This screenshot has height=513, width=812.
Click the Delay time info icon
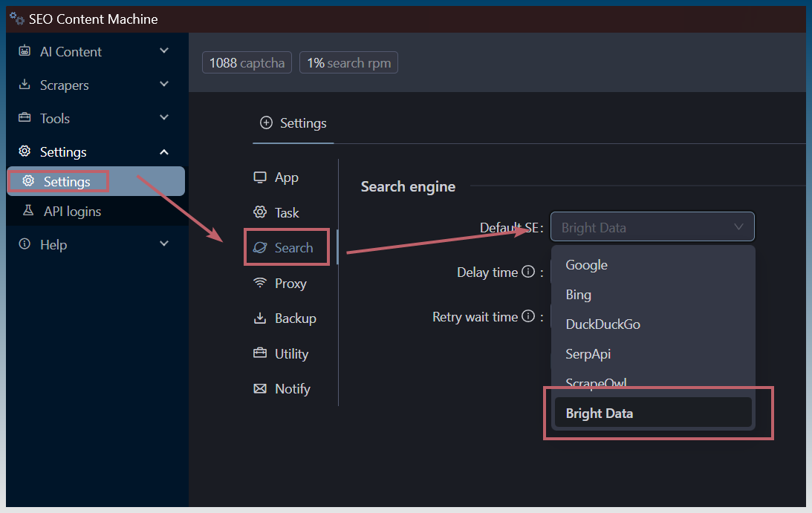click(528, 272)
